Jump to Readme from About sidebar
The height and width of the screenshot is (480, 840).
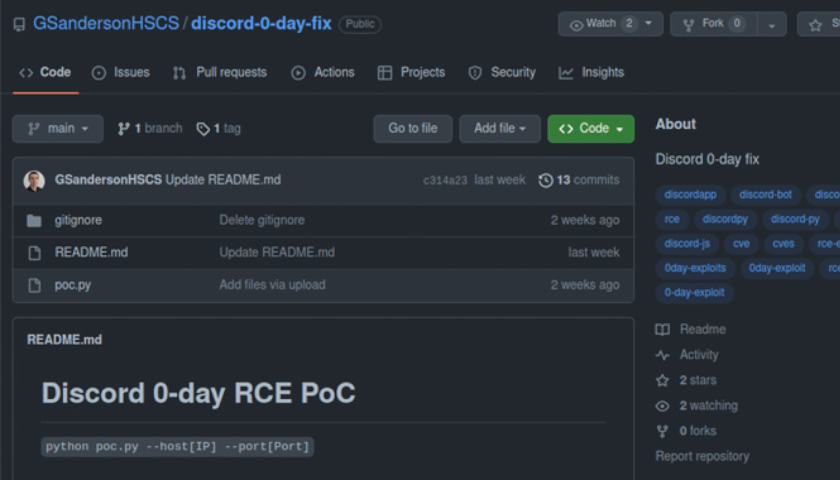point(703,329)
